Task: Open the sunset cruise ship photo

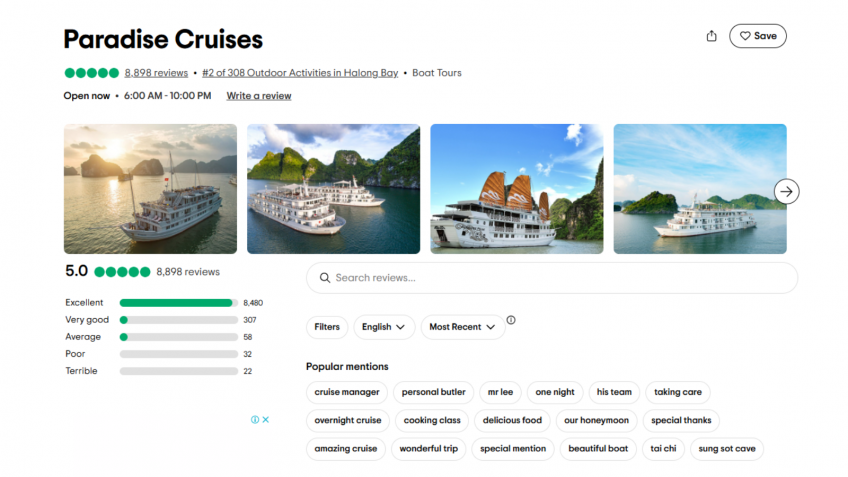Action: point(150,189)
